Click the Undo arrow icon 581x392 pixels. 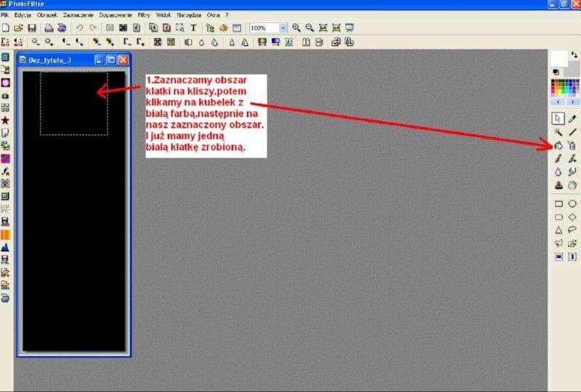(x=79, y=28)
